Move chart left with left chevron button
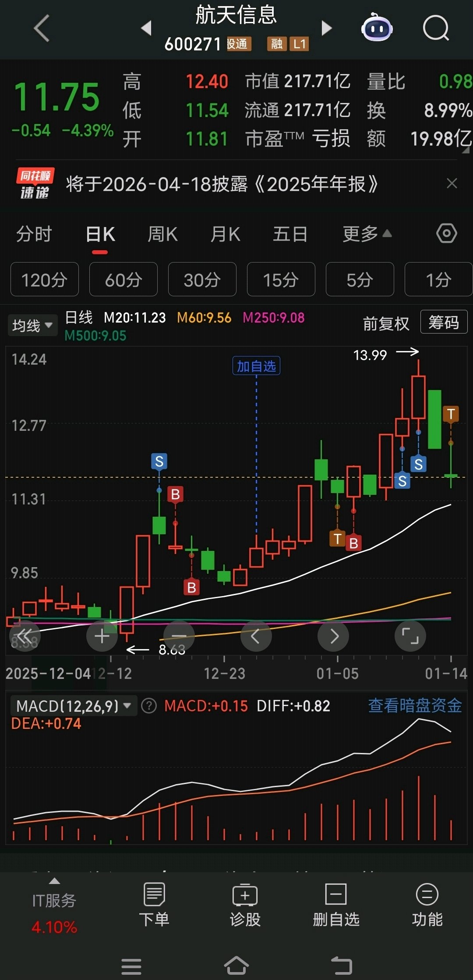The width and height of the screenshot is (473, 980). pyautogui.click(x=256, y=636)
